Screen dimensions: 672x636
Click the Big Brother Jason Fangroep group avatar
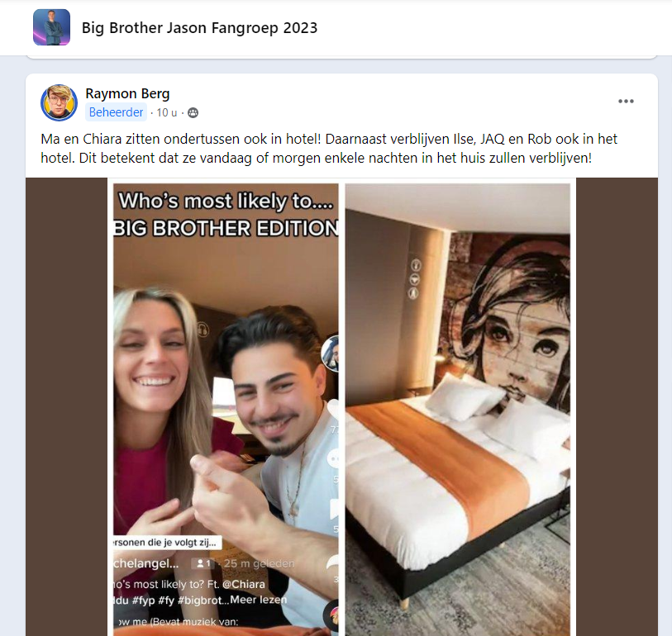51,27
